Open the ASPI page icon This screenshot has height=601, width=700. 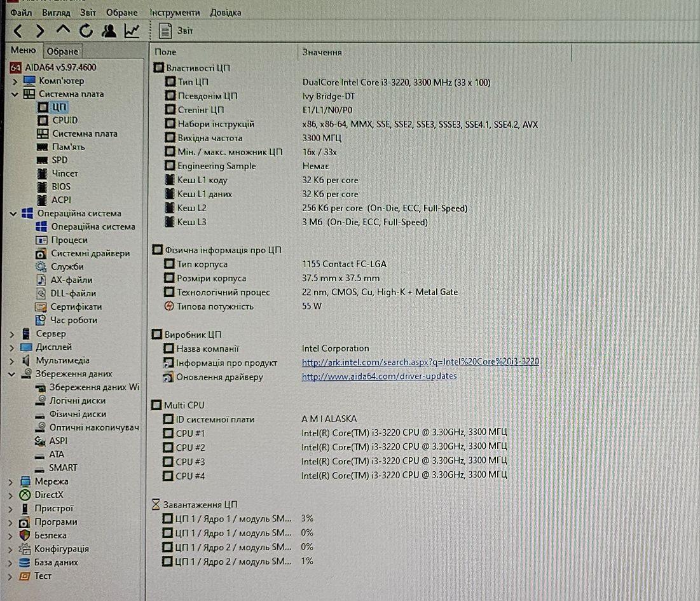tap(39, 441)
